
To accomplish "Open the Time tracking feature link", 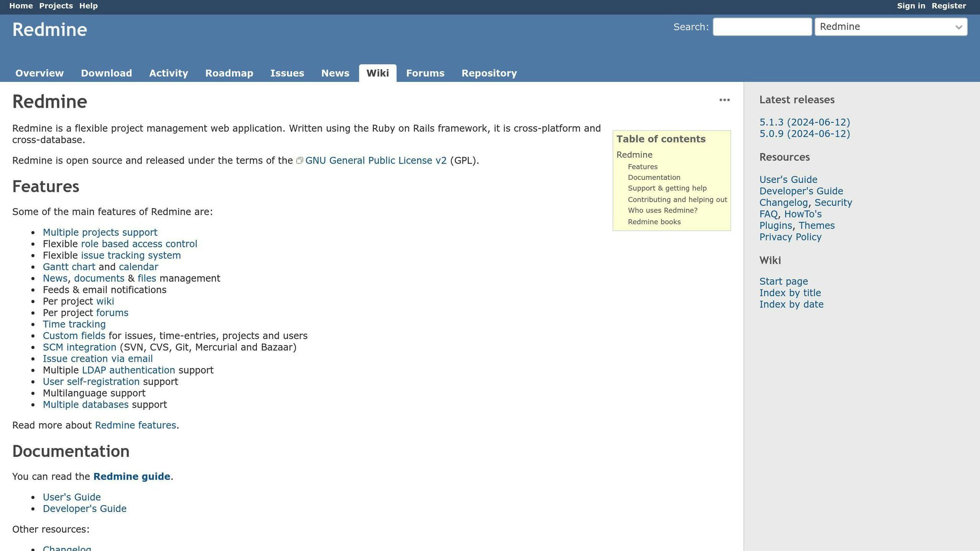I will [x=74, y=324].
